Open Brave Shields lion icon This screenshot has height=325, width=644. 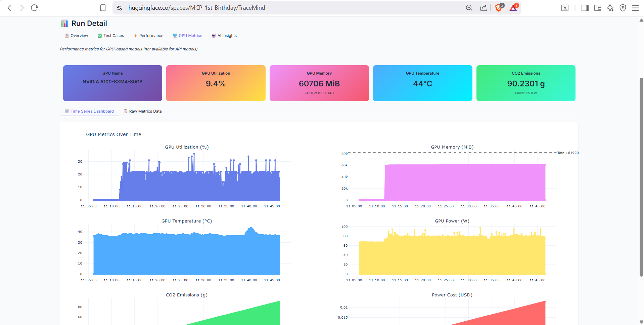(498, 8)
